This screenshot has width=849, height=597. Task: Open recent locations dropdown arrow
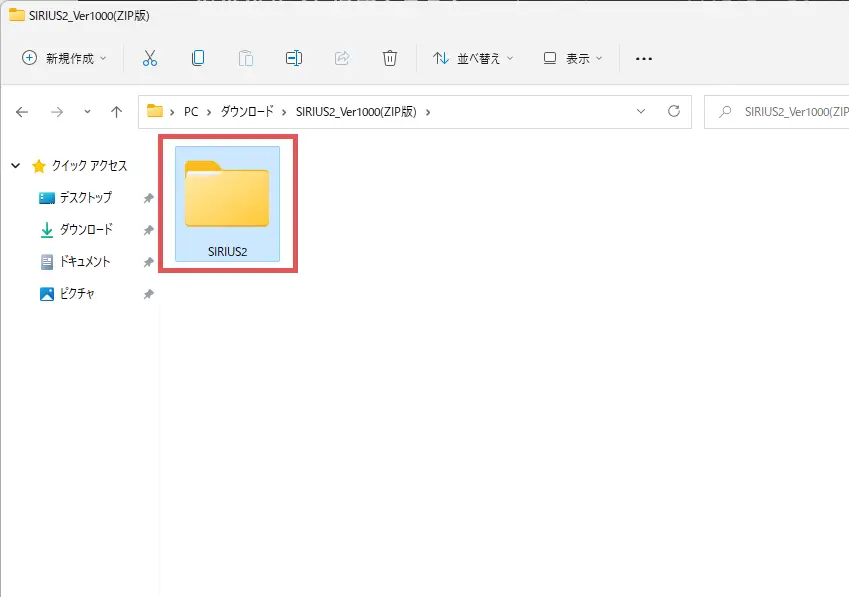click(x=87, y=112)
